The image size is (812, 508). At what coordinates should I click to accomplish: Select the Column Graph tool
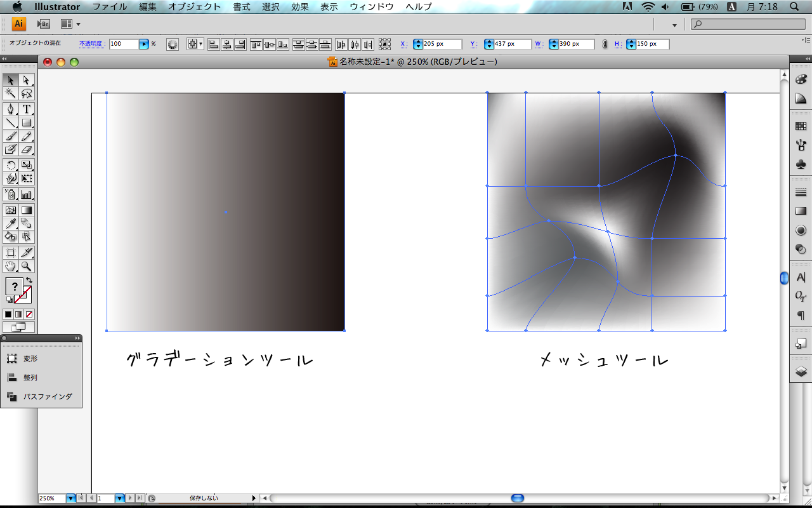click(x=27, y=194)
